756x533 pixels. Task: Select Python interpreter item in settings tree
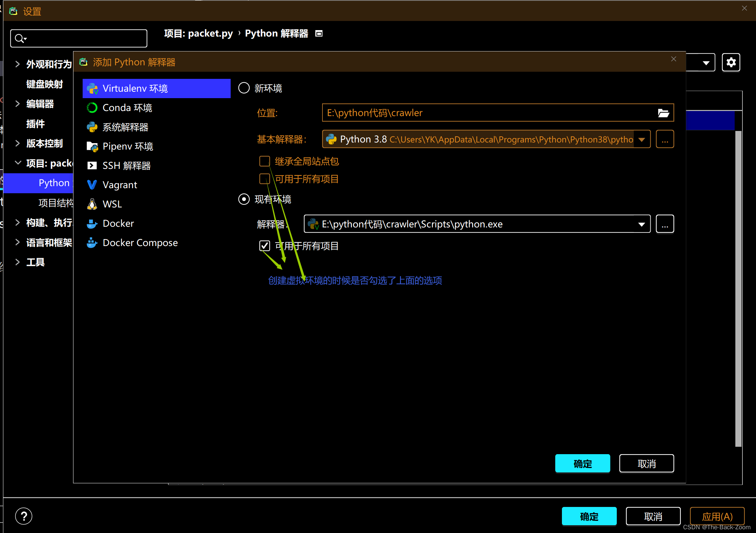pyautogui.click(x=38, y=183)
